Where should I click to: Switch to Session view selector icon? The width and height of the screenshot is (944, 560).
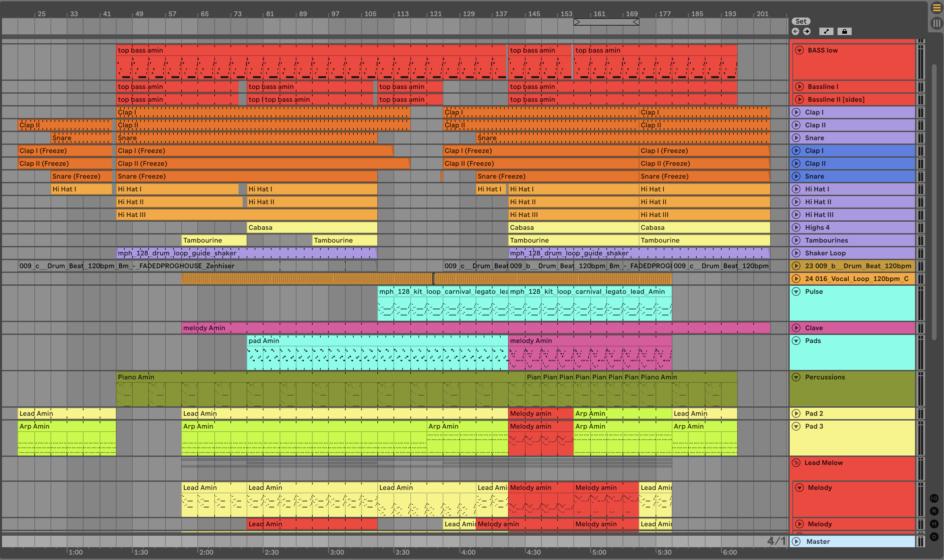[937, 23]
